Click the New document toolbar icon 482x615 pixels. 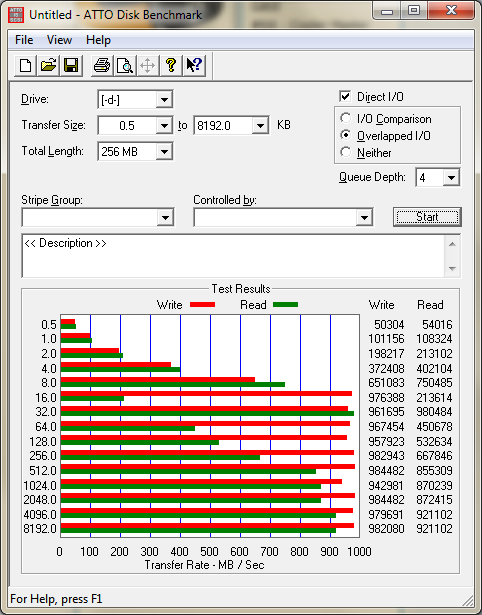point(25,65)
